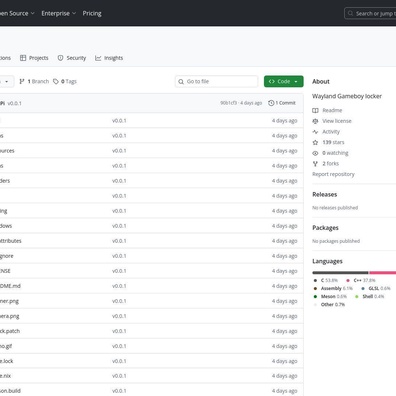The width and height of the screenshot is (396, 396).
Task: Open the Insights tab
Action: pos(109,58)
